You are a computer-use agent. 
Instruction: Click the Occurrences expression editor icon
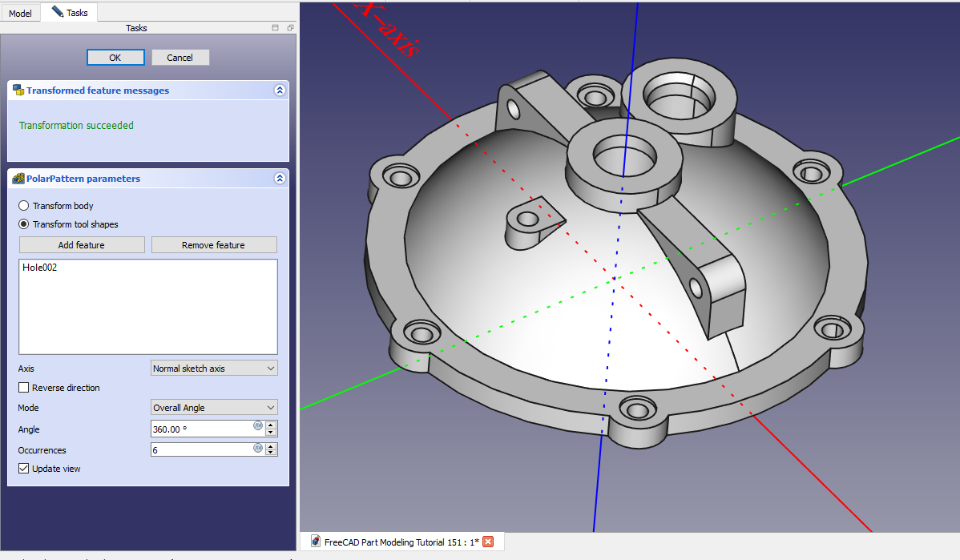point(257,448)
